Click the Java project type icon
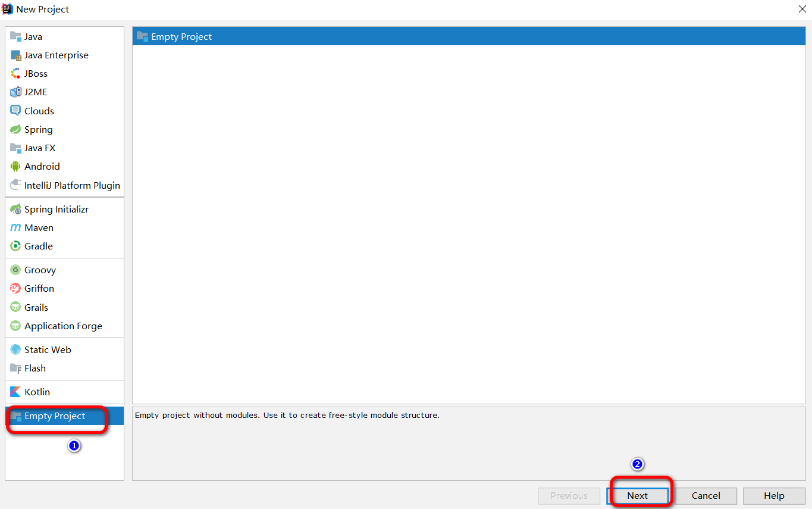The height and width of the screenshot is (509, 812). coord(15,36)
